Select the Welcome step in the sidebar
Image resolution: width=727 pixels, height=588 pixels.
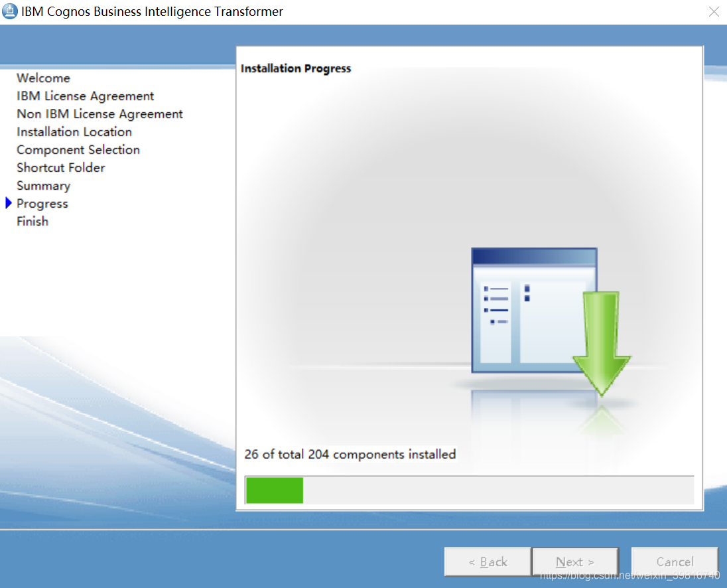(43, 78)
